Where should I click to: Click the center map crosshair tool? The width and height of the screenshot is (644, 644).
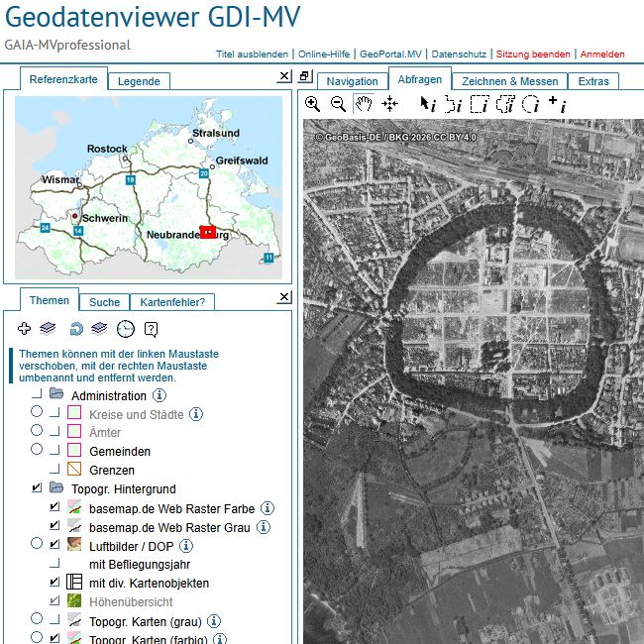coord(389,104)
